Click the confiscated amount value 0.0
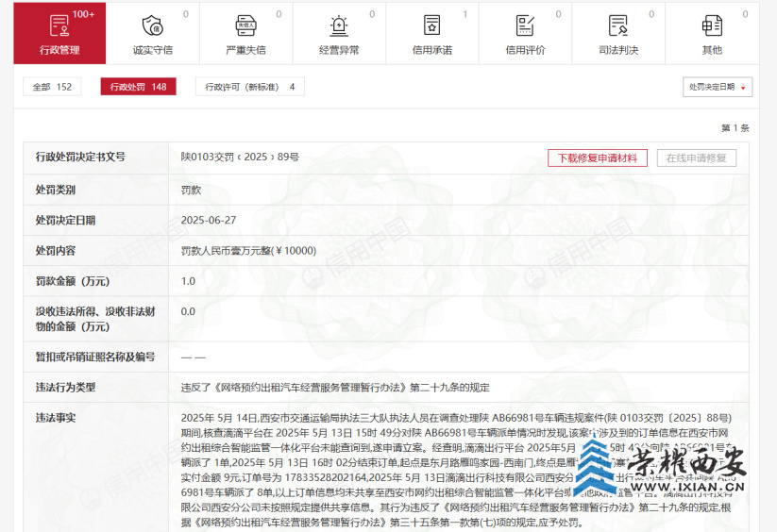Viewport: 777px width, 532px height. [188, 311]
